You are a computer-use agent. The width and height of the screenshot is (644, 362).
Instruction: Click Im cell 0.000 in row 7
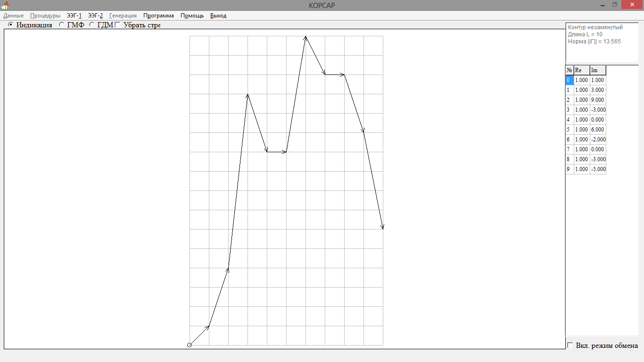pyautogui.click(x=598, y=149)
